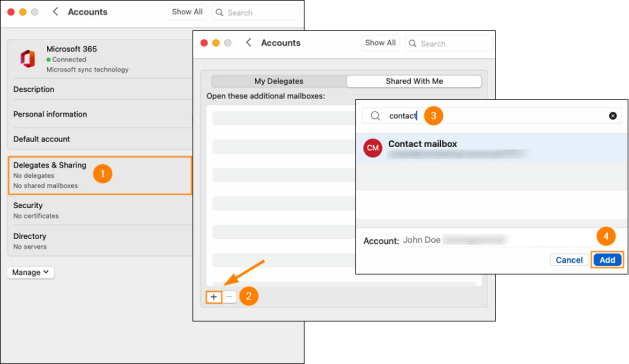Select the Contact mailbox search result
629x364 pixels.
coord(492,148)
